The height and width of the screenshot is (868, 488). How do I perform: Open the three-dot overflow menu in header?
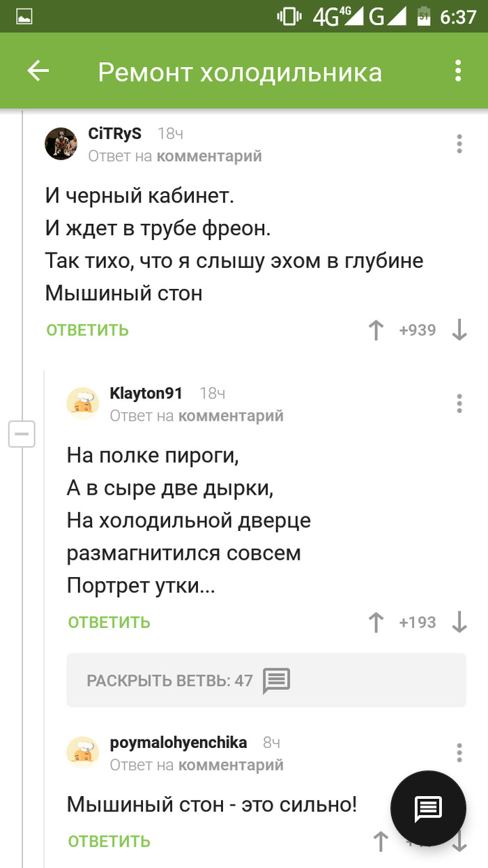458,71
